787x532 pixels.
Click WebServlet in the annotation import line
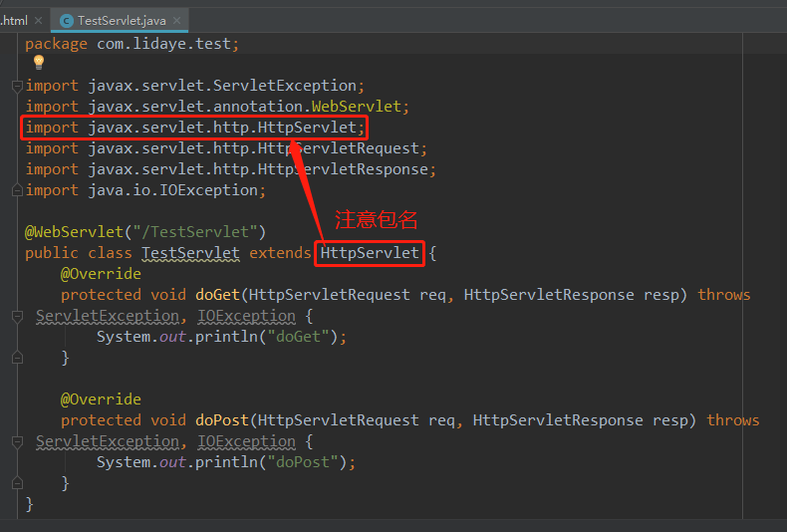[357, 107]
